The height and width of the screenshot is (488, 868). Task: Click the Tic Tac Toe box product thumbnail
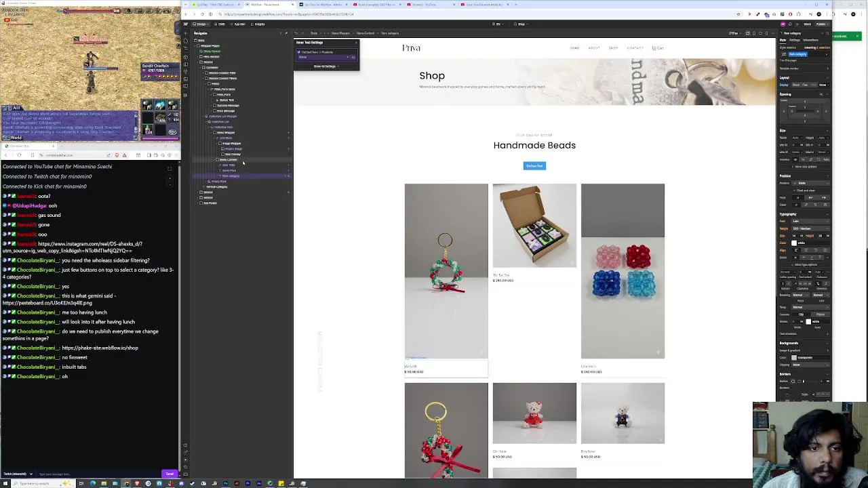[x=534, y=225]
